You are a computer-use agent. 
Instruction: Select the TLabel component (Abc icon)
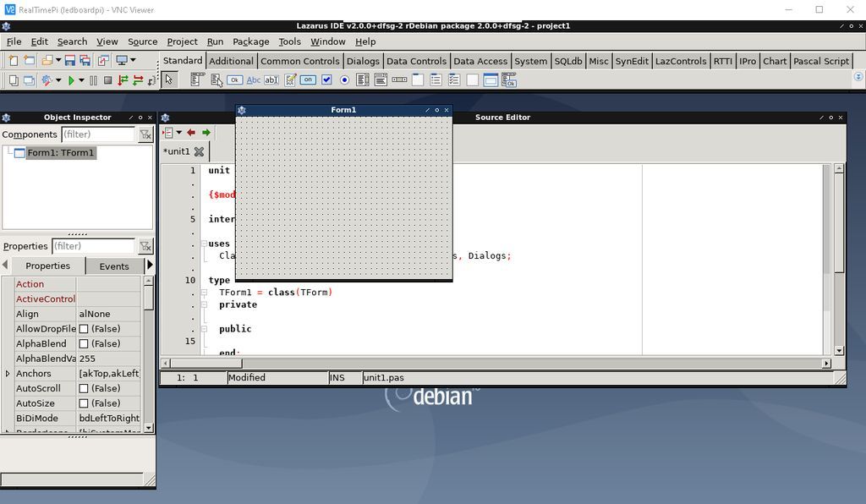click(255, 79)
